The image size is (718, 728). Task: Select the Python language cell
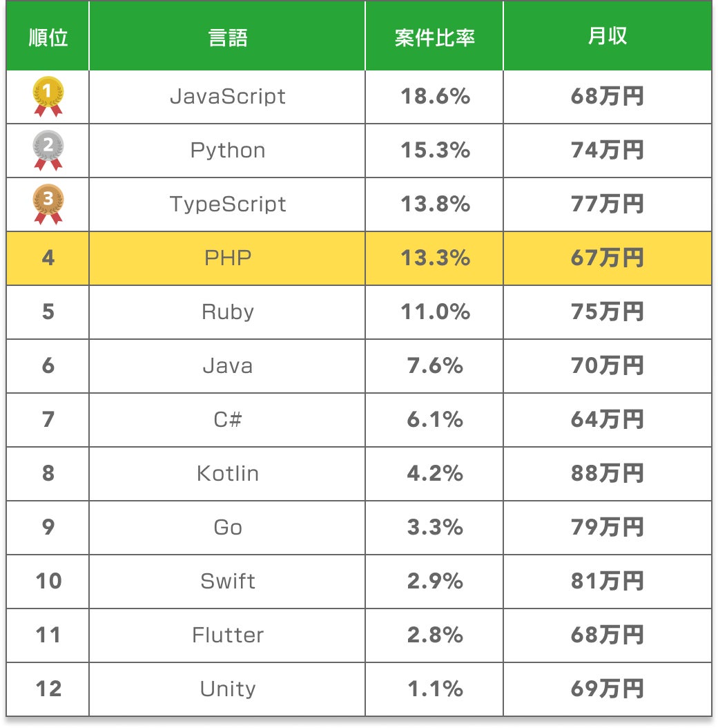click(x=227, y=151)
